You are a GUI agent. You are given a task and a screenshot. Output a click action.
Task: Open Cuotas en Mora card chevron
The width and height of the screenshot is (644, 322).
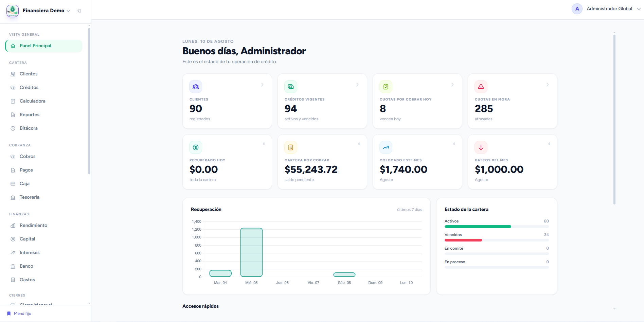(x=548, y=85)
